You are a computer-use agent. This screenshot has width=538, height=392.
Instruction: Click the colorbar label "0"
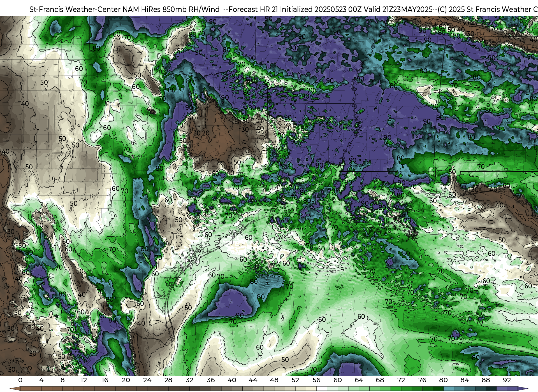coord(20,380)
